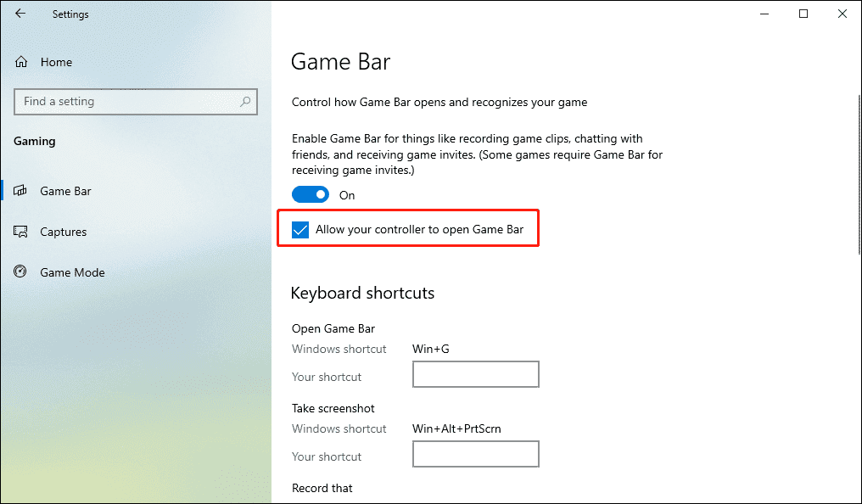
Task: Click the back arrow at top left
Action: click(20, 14)
